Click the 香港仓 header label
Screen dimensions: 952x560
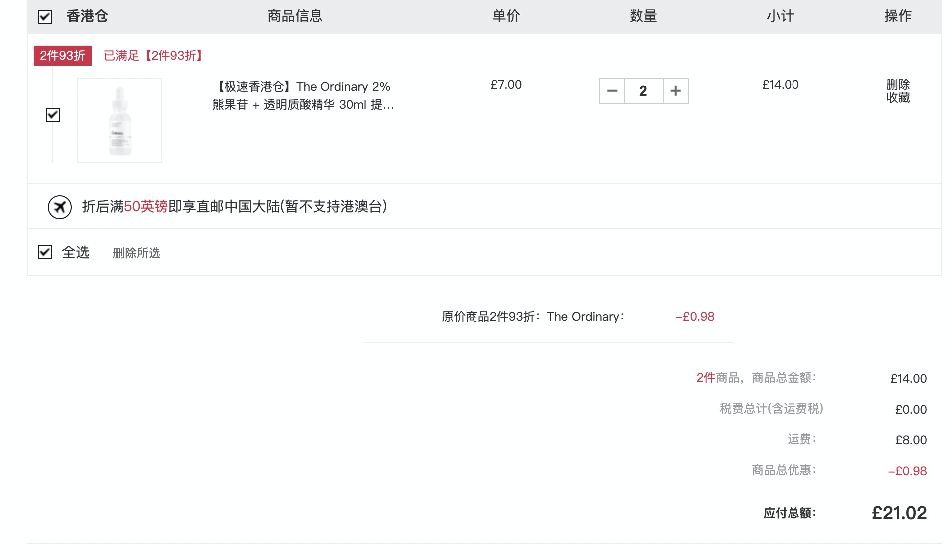click(87, 16)
